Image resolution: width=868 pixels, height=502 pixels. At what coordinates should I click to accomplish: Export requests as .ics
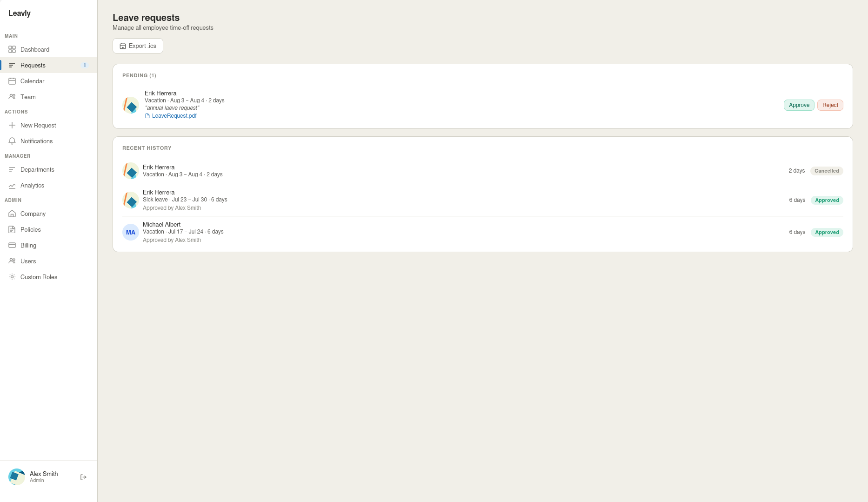(138, 46)
